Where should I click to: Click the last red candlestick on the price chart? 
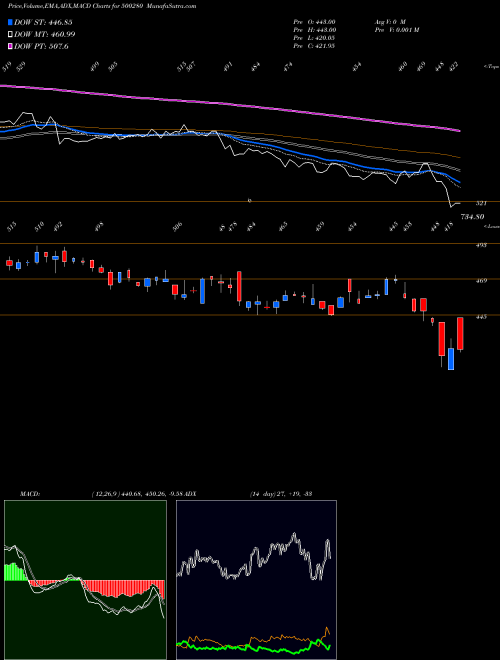(460, 333)
